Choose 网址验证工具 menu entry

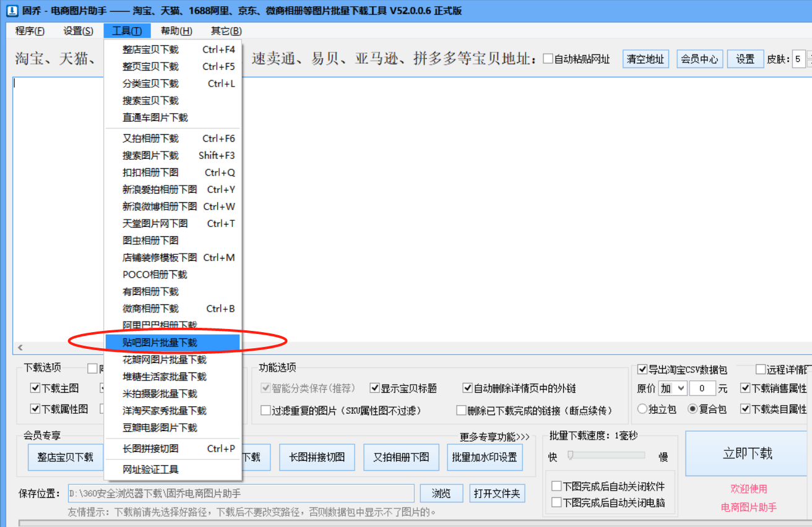click(x=173, y=469)
